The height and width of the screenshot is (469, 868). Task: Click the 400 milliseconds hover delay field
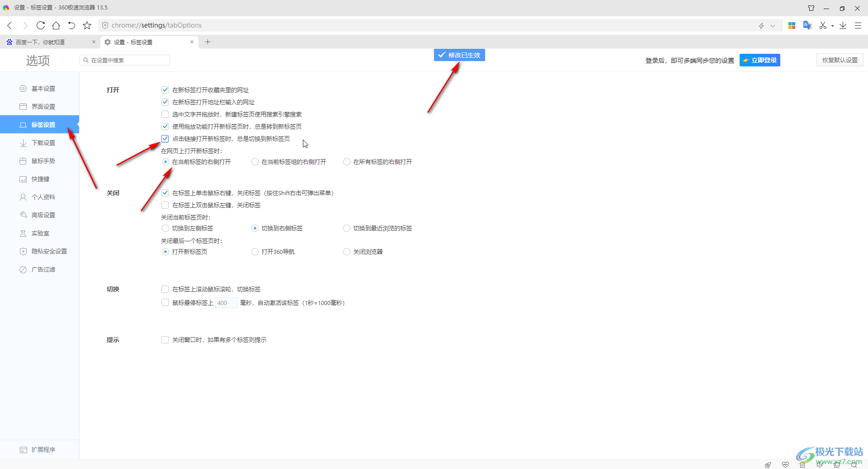226,303
